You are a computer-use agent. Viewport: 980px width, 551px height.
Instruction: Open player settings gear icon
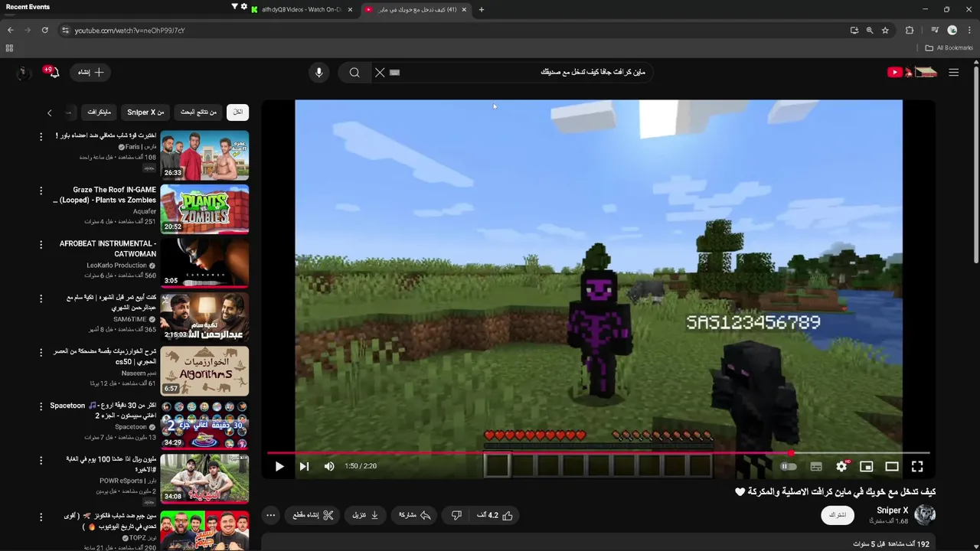tap(842, 466)
